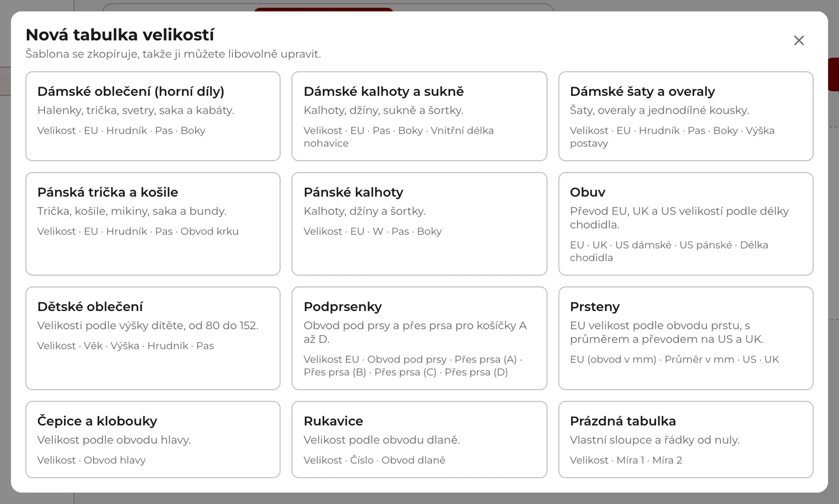Select Čepice a klobouky template

tap(153, 439)
